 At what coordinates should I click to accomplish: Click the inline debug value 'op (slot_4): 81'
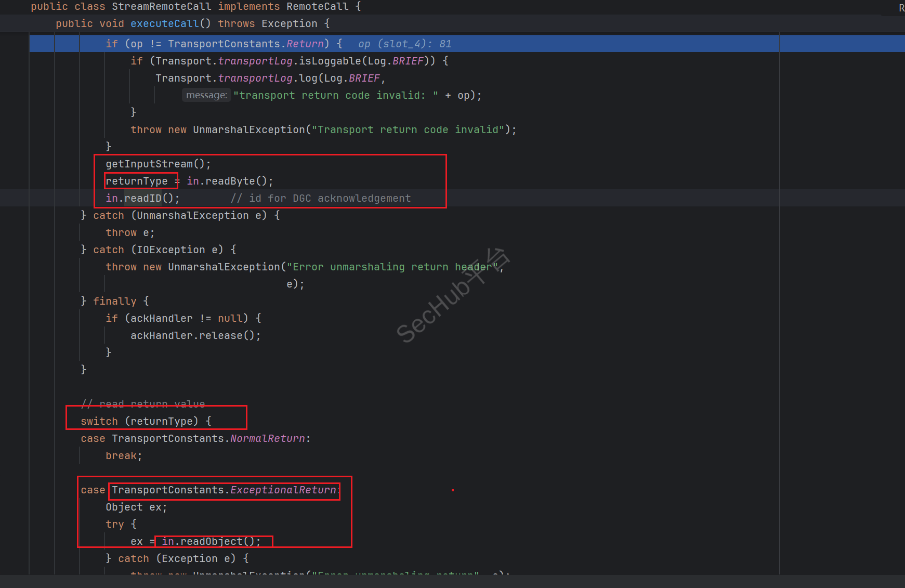point(404,44)
